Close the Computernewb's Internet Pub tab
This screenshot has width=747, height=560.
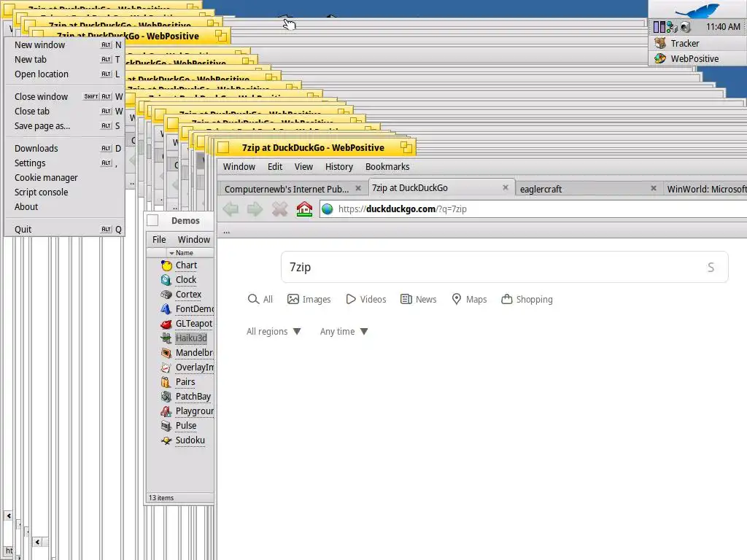point(358,188)
